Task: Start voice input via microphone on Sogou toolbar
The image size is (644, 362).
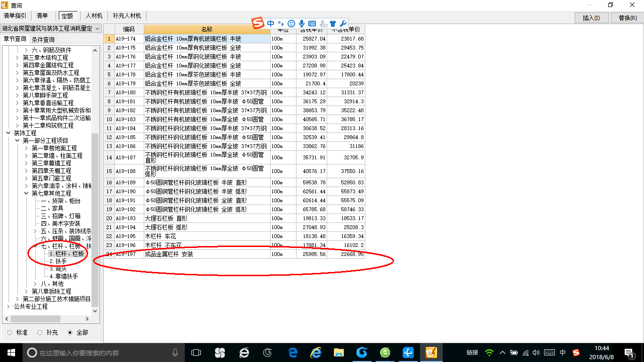Action: [x=302, y=23]
